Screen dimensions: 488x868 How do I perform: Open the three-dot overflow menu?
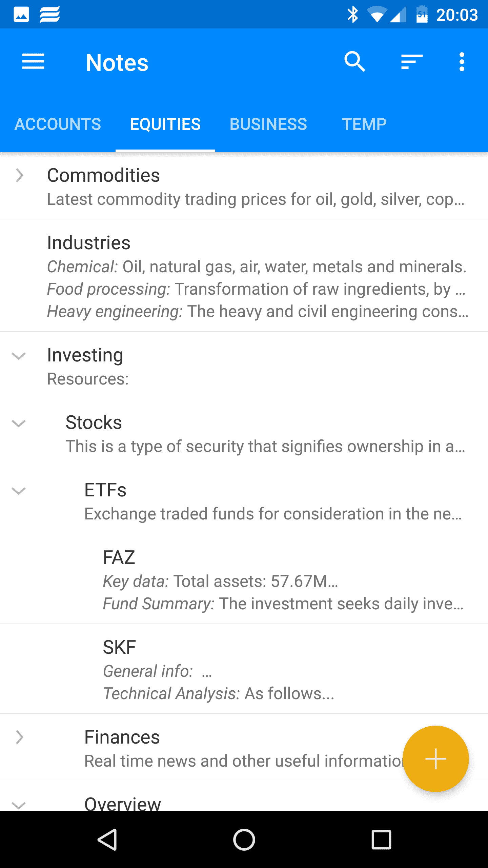pos(462,62)
